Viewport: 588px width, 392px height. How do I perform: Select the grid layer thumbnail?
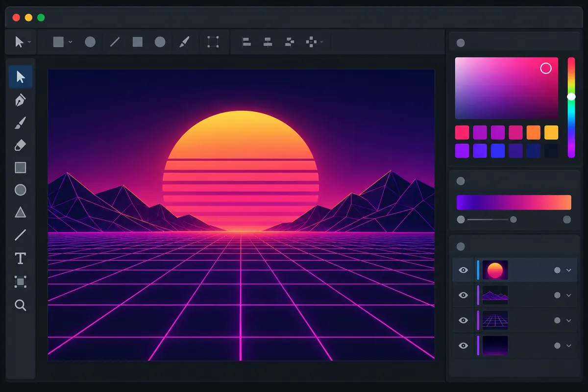tap(495, 320)
